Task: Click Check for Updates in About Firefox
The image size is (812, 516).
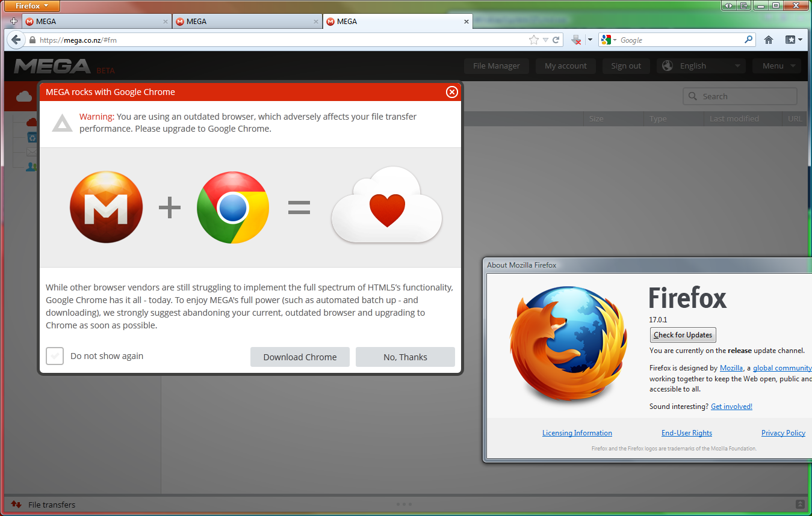Action: tap(683, 335)
